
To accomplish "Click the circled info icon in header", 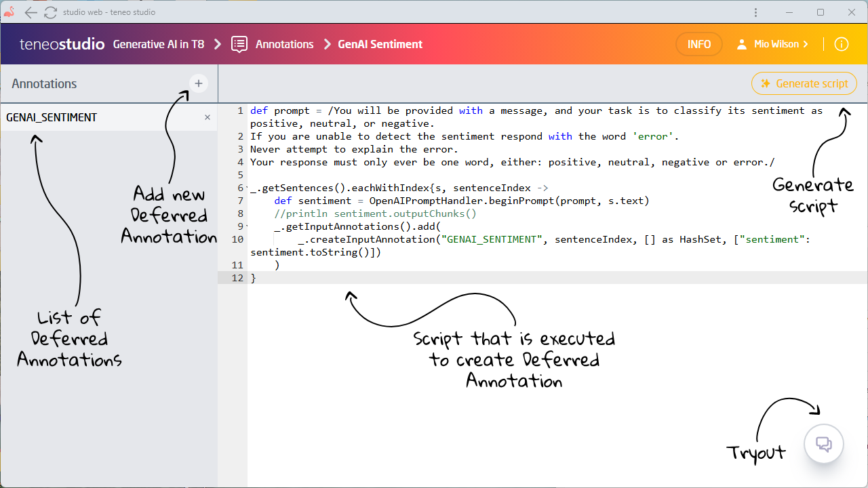I will [841, 44].
